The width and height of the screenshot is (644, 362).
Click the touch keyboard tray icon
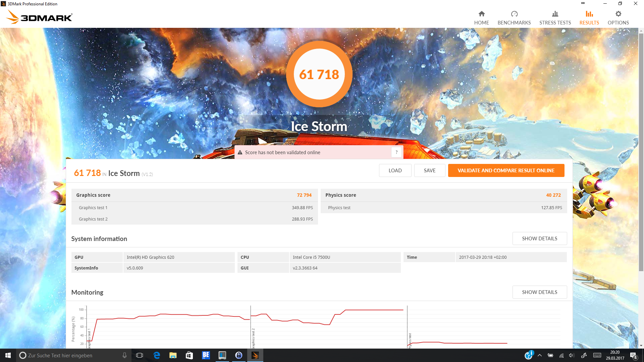tap(597, 355)
